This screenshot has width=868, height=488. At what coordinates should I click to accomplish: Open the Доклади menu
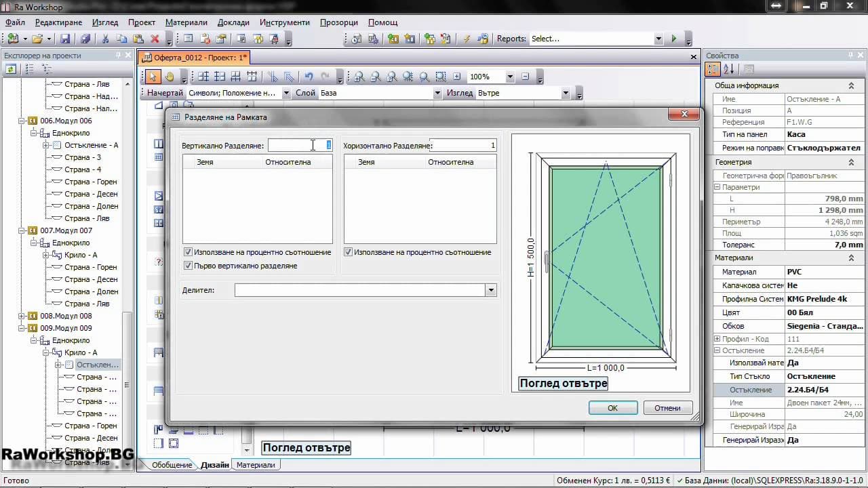[233, 22]
